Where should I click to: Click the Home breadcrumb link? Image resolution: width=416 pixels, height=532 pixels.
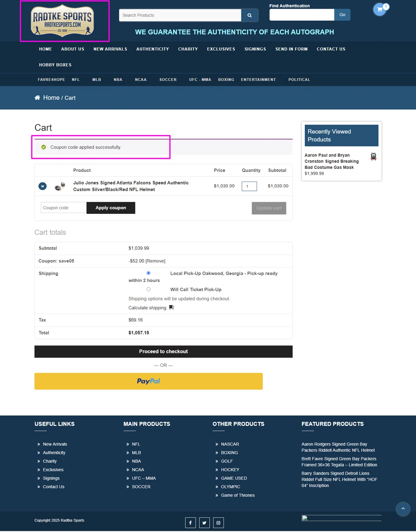[51, 98]
